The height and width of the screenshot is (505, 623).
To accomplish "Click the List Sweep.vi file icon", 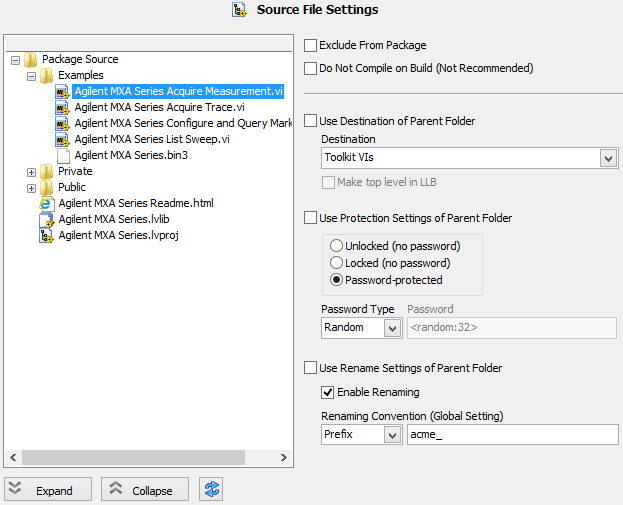I will coord(63,139).
